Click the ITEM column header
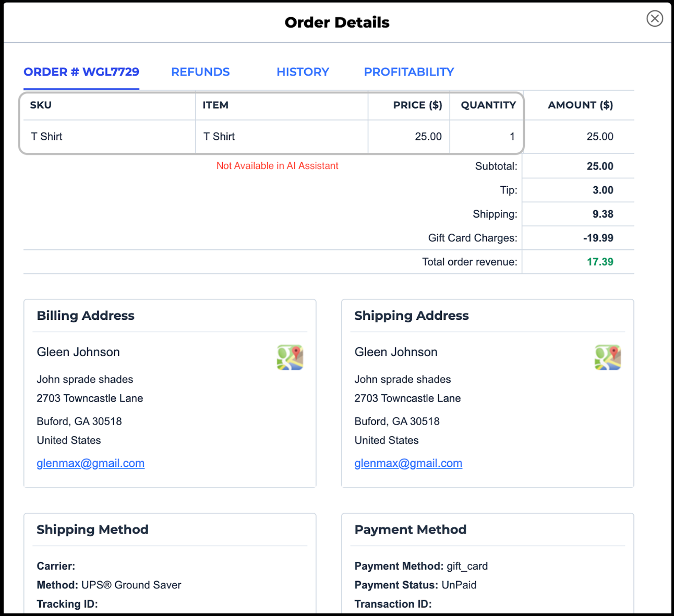The image size is (674, 616). [215, 105]
